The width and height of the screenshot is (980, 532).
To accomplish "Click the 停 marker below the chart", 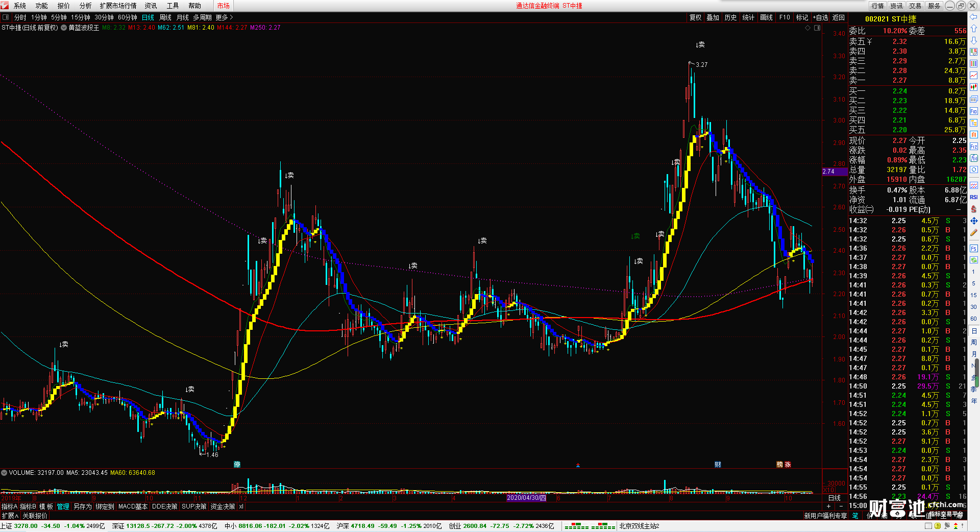I will [x=237, y=464].
